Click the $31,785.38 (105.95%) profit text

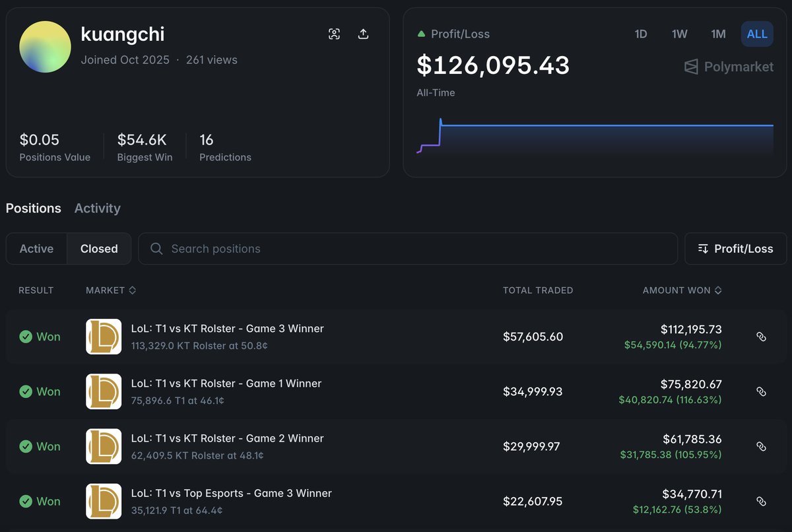point(671,454)
